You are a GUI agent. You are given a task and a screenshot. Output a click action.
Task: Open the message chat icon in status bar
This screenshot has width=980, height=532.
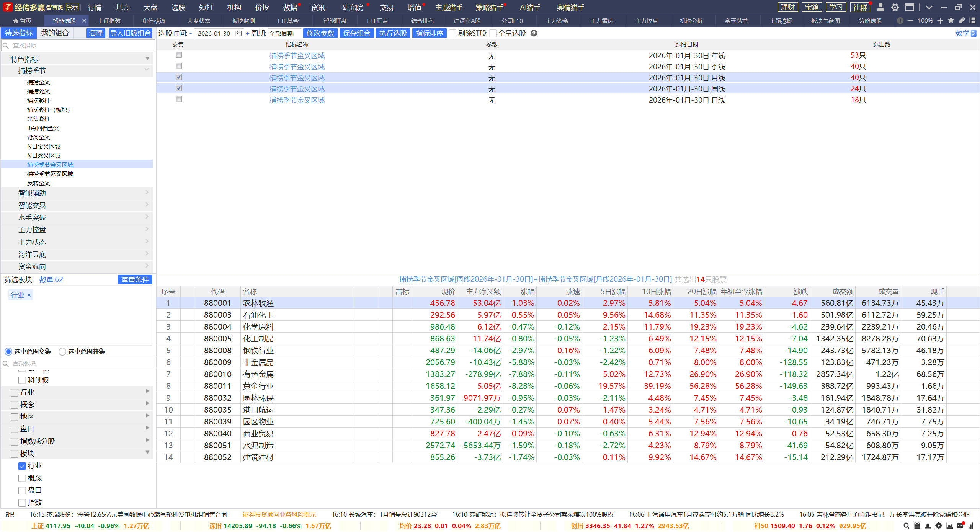960,526
